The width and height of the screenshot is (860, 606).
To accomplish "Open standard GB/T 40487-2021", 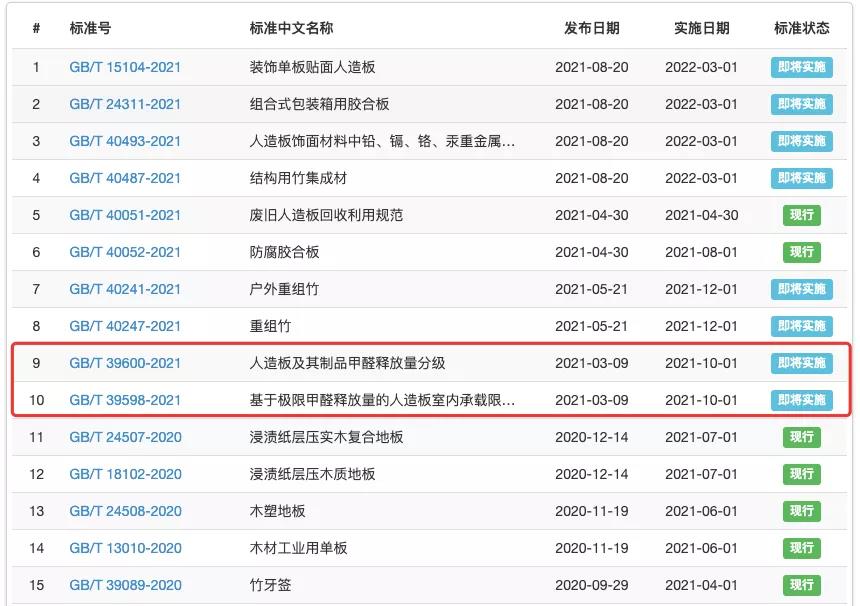I will tap(125, 178).
